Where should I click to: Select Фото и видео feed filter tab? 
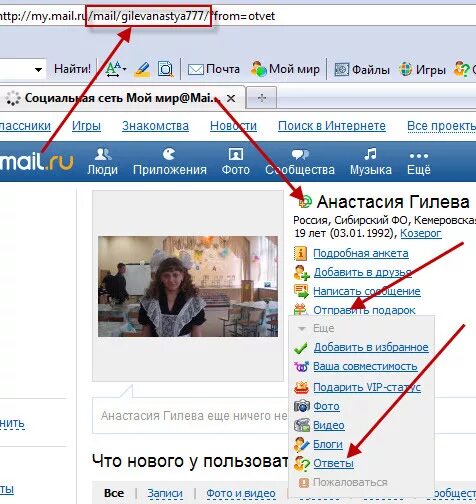tap(241, 493)
